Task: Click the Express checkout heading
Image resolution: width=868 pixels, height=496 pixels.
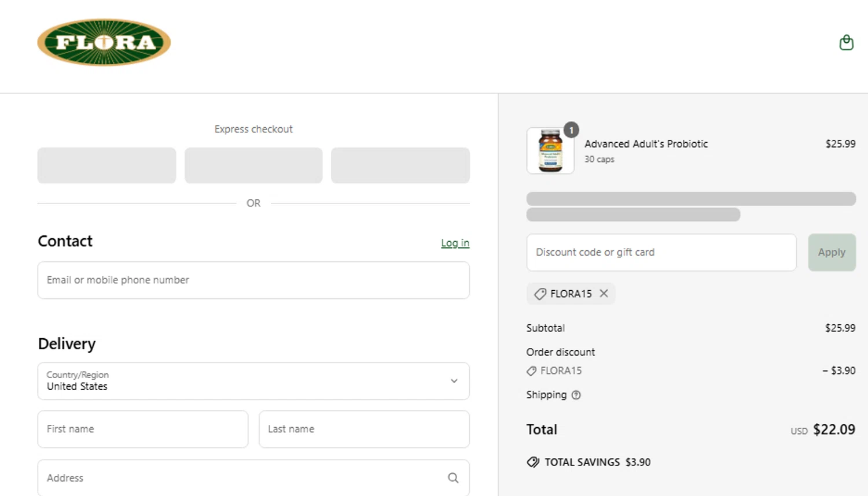Action: coord(253,129)
